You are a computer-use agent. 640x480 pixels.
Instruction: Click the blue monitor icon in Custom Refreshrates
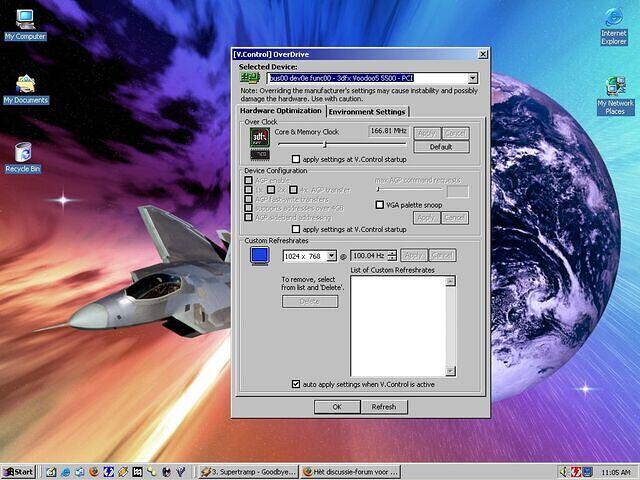coord(260,256)
